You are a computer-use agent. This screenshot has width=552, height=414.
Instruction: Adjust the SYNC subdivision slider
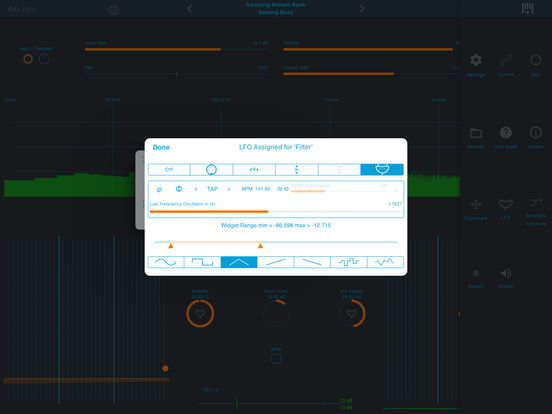(x=340, y=191)
